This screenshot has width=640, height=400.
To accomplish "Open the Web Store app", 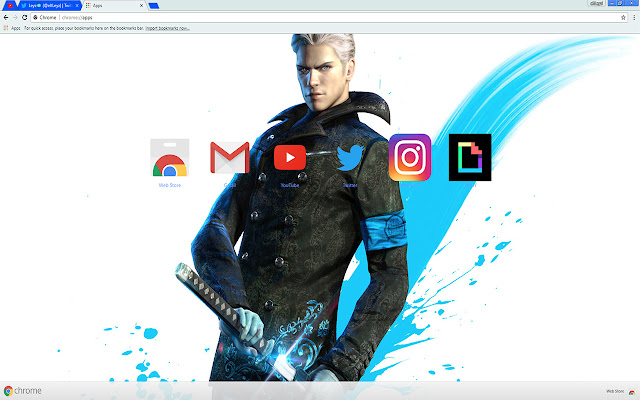I will pyautogui.click(x=169, y=158).
